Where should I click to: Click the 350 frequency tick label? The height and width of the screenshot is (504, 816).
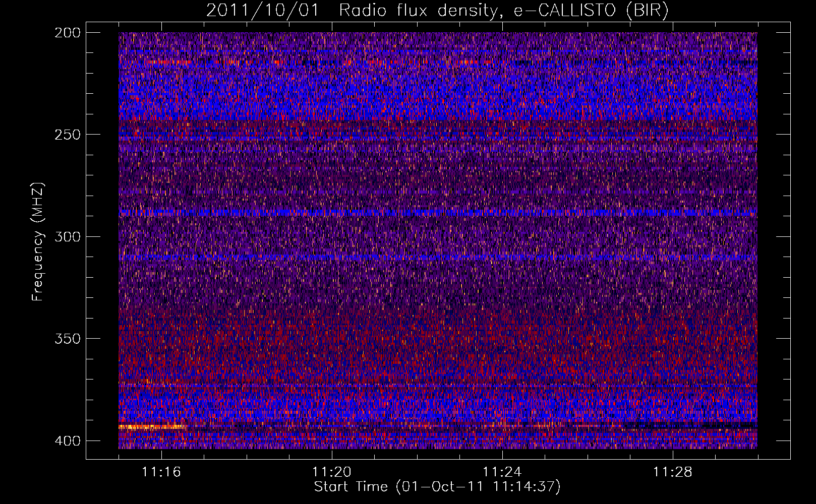(67, 339)
